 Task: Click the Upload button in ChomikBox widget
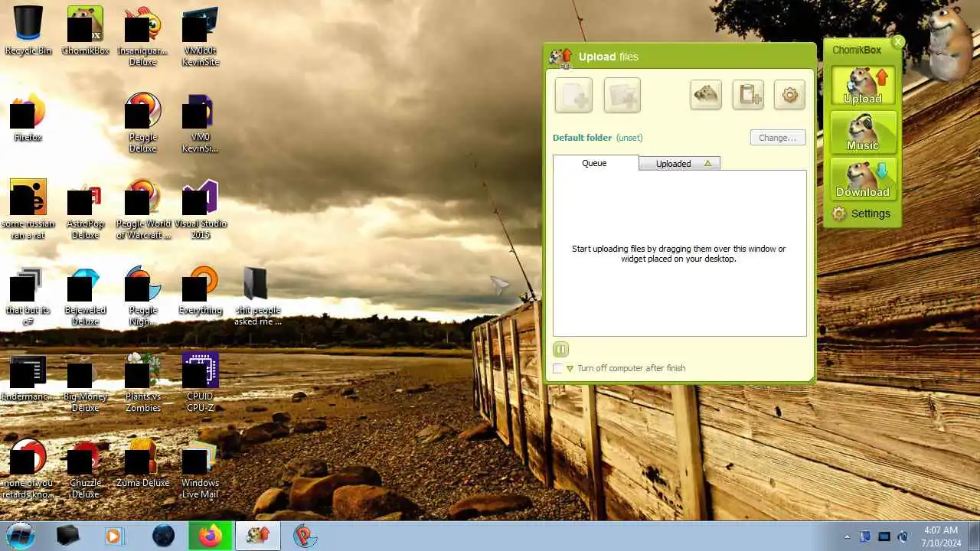[x=863, y=86]
